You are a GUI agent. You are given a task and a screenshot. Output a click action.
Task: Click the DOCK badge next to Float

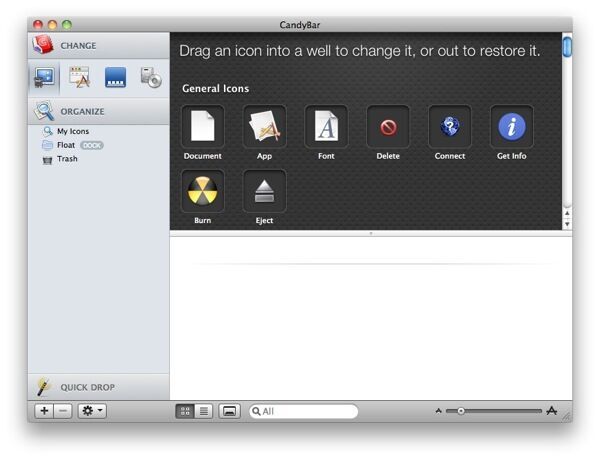pos(92,145)
